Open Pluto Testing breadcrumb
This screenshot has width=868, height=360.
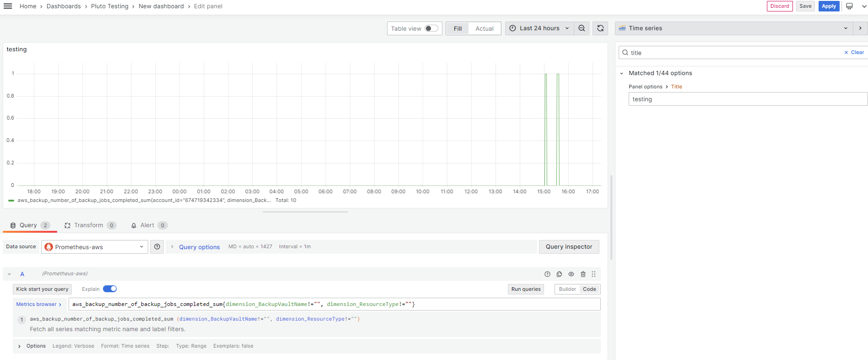[110, 6]
